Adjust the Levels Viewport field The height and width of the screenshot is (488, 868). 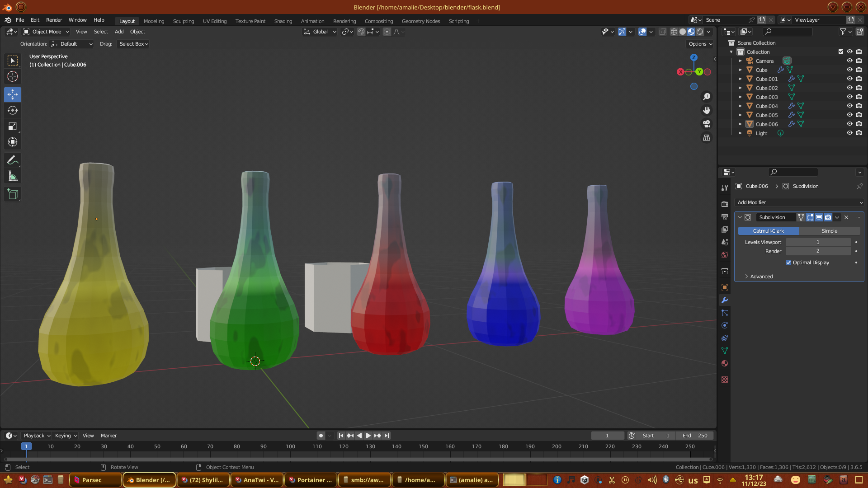point(818,242)
